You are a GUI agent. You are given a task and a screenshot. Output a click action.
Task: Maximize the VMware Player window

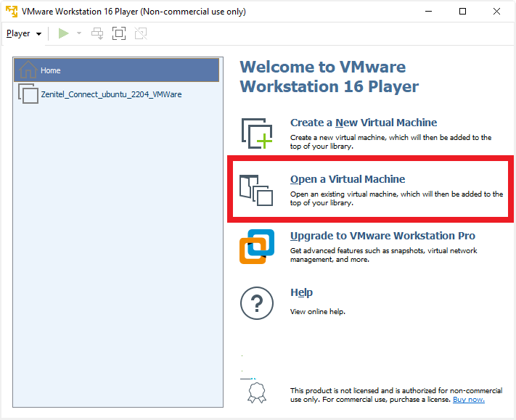coord(462,11)
